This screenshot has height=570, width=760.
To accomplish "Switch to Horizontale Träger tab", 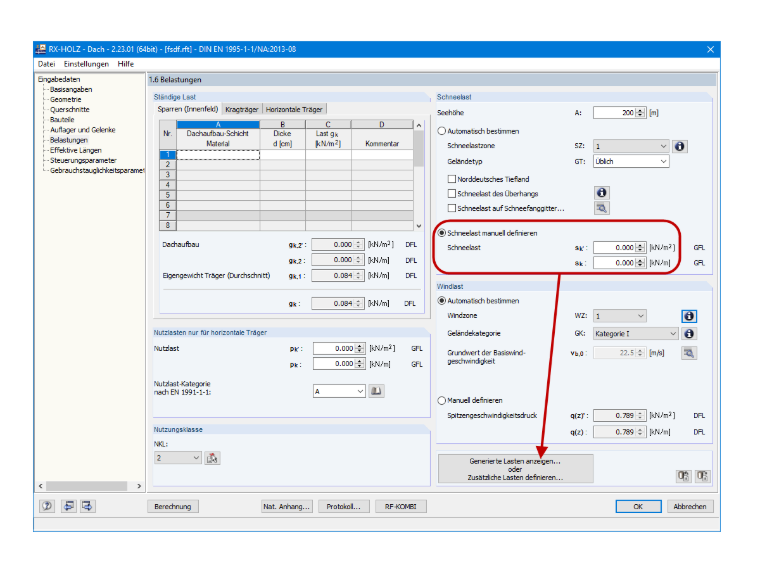I will pos(294,110).
